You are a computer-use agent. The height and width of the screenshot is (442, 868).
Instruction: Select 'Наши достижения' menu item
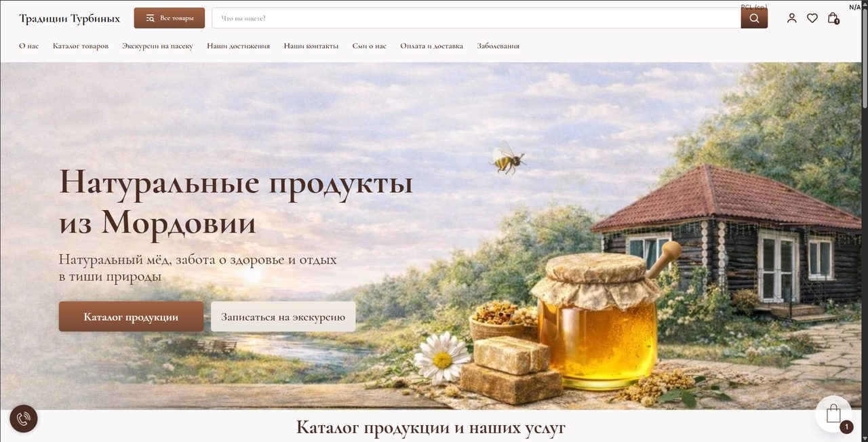[x=239, y=46]
